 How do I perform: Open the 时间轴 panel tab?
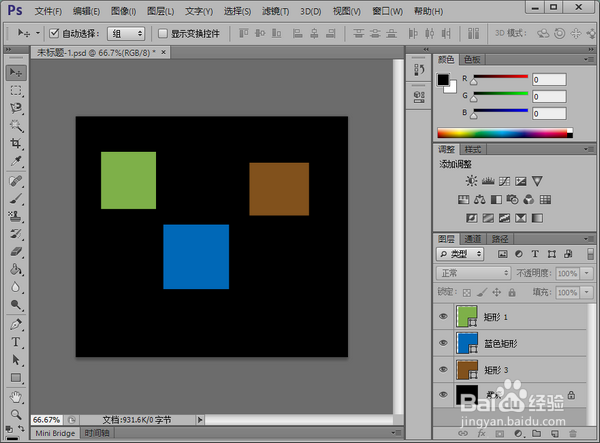97,433
